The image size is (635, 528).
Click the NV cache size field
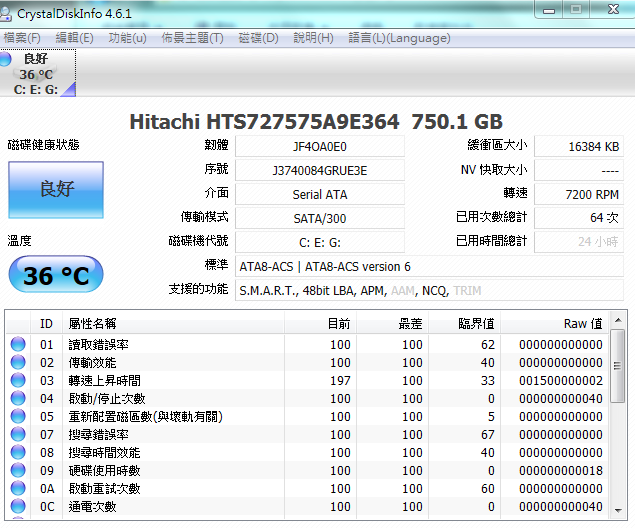pos(579,170)
